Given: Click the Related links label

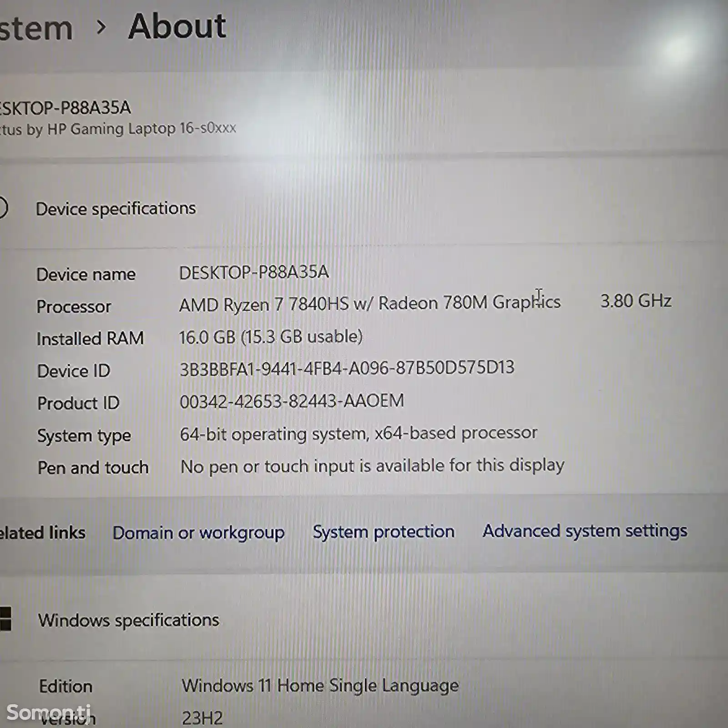Looking at the screenshot, I should click(x=43, y=533).
